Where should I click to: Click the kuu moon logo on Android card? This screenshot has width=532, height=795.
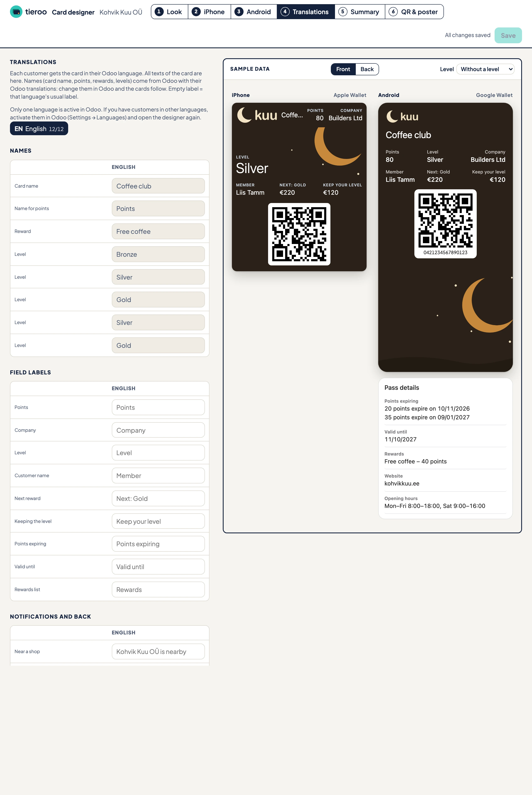point(402,116)
